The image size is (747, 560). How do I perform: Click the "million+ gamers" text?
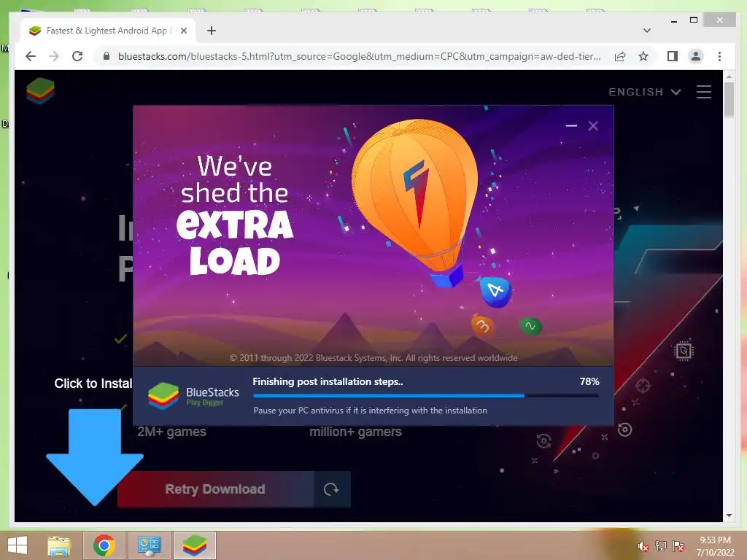click(x=355, y=432)
